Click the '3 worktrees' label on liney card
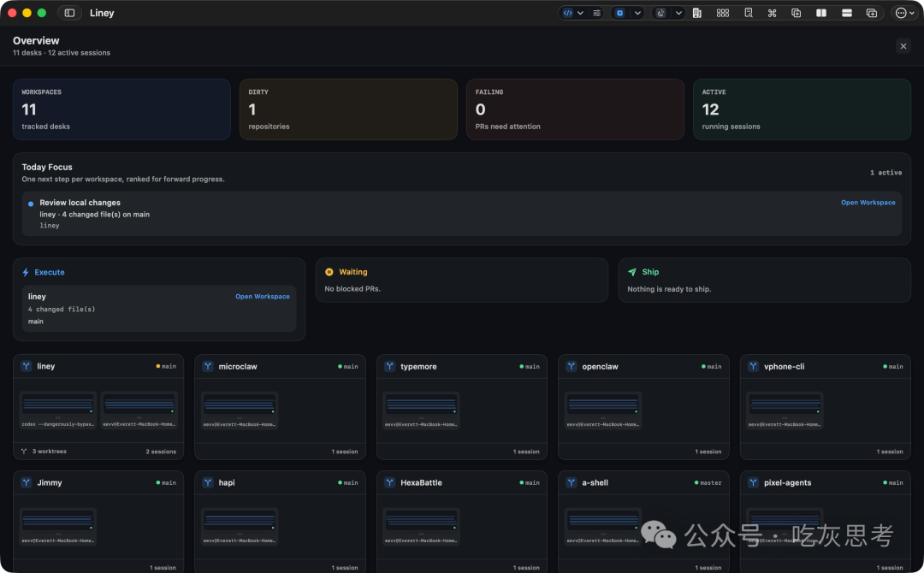The height and width of the screenshot is (573, 924). pos(49,452)
